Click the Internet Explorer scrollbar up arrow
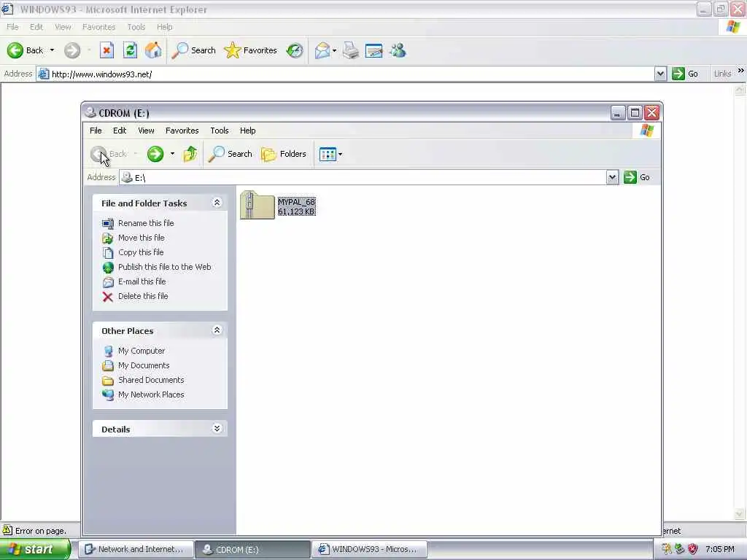Viewport: 747px width, 560px height. (x=740, y=89)
